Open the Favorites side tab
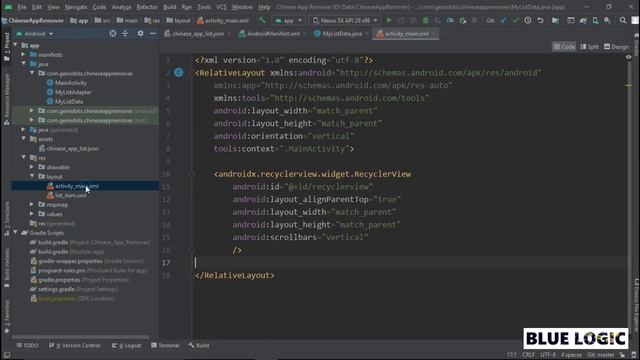This screenshot has width=640, height=360. [x=7, y=316]
